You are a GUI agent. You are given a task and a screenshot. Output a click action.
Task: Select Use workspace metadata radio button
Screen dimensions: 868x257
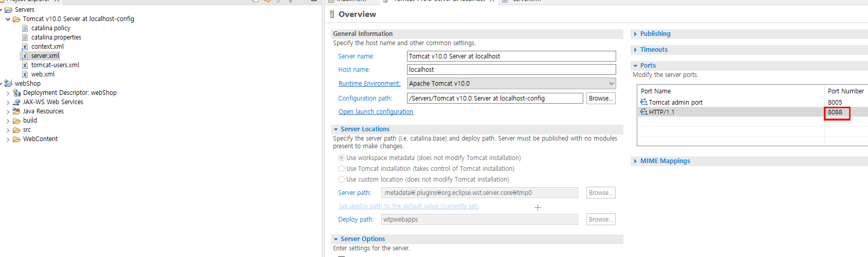(x=341, y=158)
